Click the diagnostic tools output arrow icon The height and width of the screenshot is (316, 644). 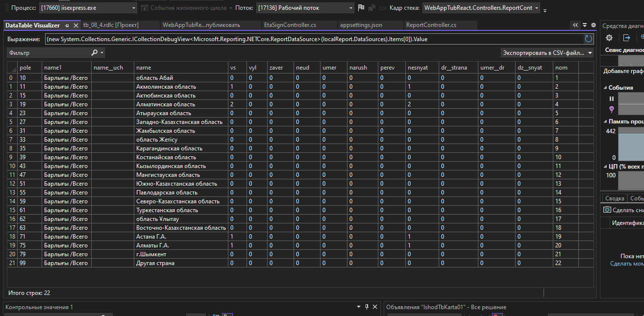click(627, 38)
